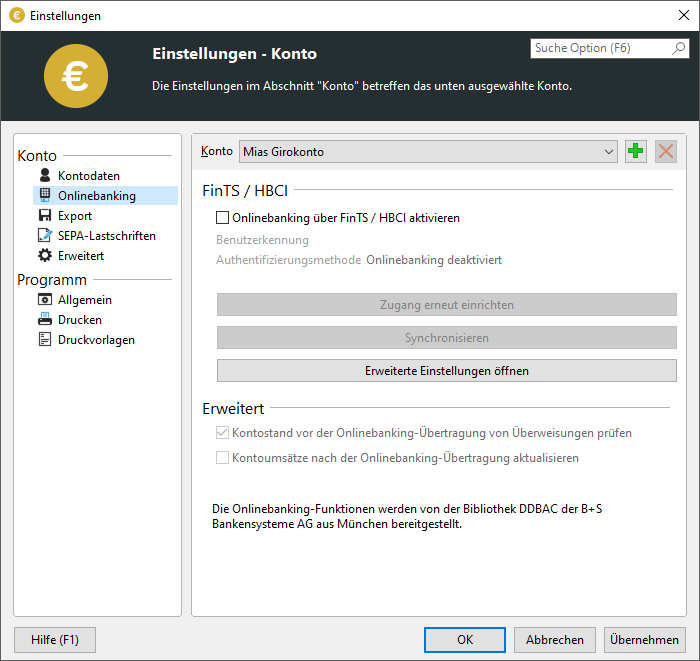Click Erweiterte Einstellungen öffnen button
Image resolution: width=700 pixels, height=661 pixels.
point(446,370)
